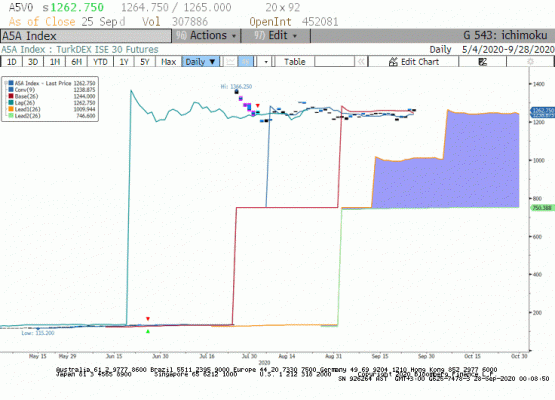The image size is (555, 400).
Task: Select the Max time range
Action: (168, 62)
